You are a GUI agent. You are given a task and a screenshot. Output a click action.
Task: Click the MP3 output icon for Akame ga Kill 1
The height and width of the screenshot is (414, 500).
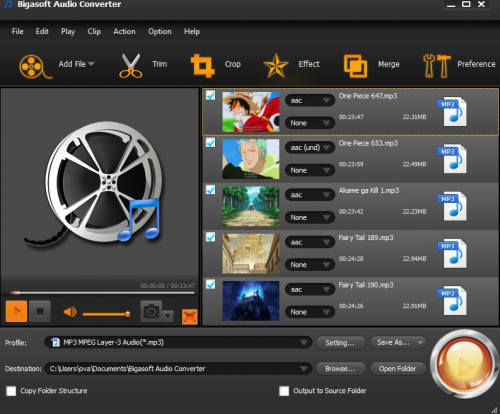[x=452, y=206]
